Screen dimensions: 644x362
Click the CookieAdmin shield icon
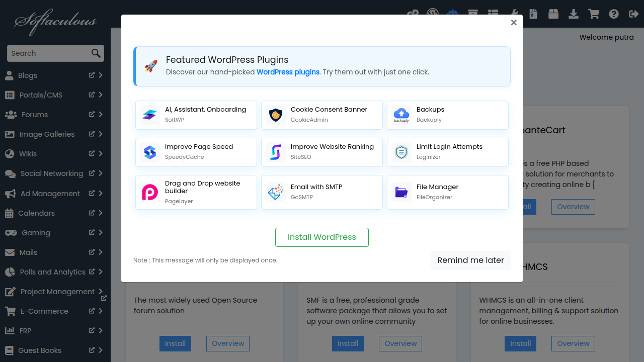point(275,115)
